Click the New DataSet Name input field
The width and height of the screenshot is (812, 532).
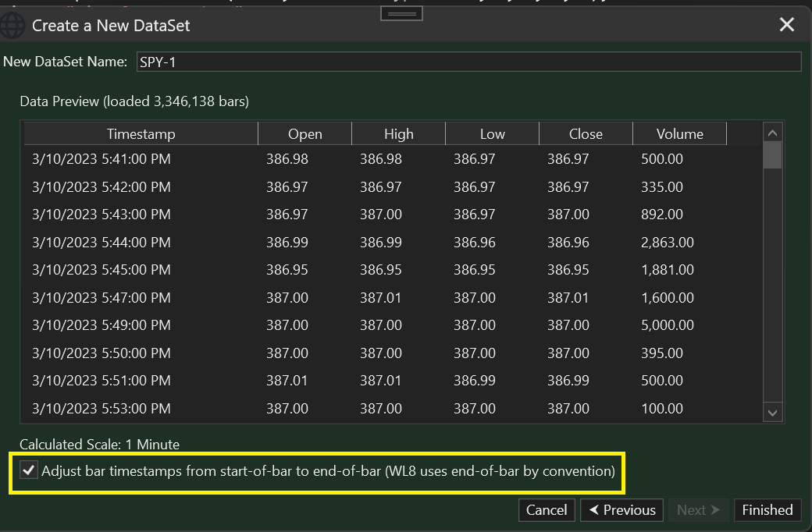click(x=468, y=62)
